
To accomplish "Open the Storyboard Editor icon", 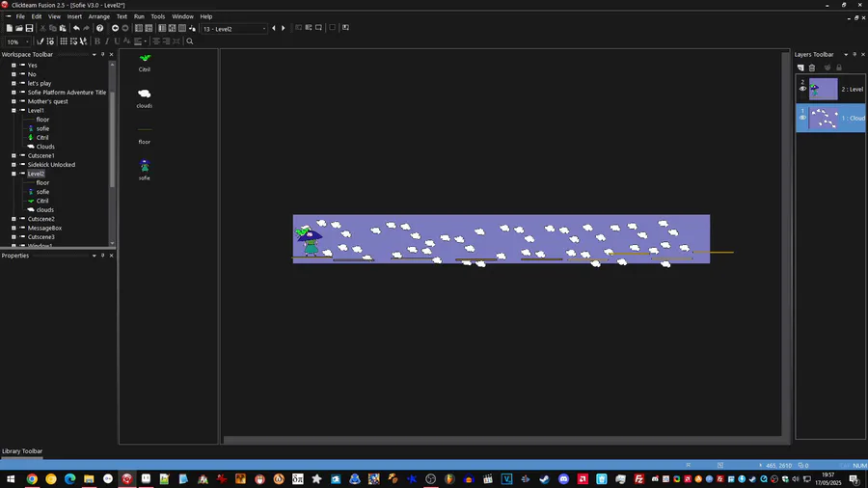I will [x=139, y=28].
